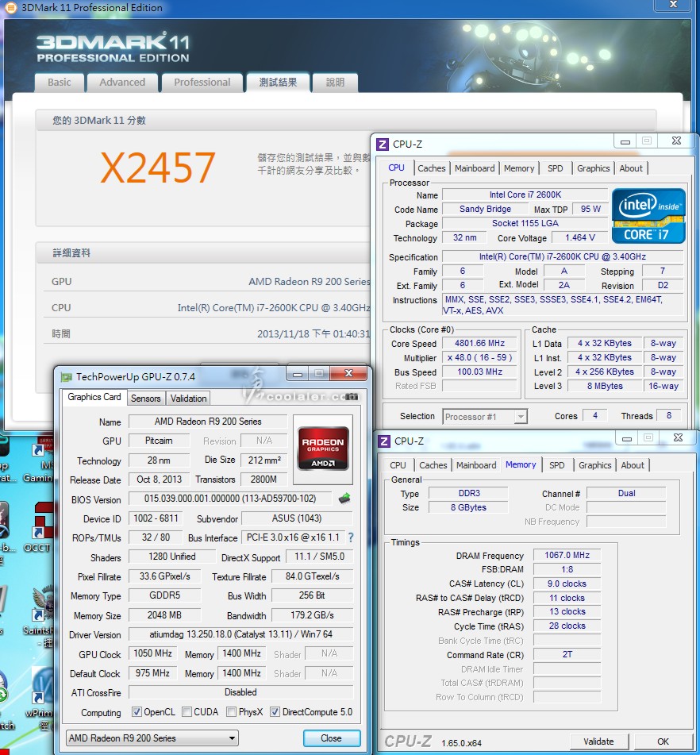The height and width of the screenshot is (755, 700).
Task: Click the OK button in CPU-Z
Action: [663, 742]
